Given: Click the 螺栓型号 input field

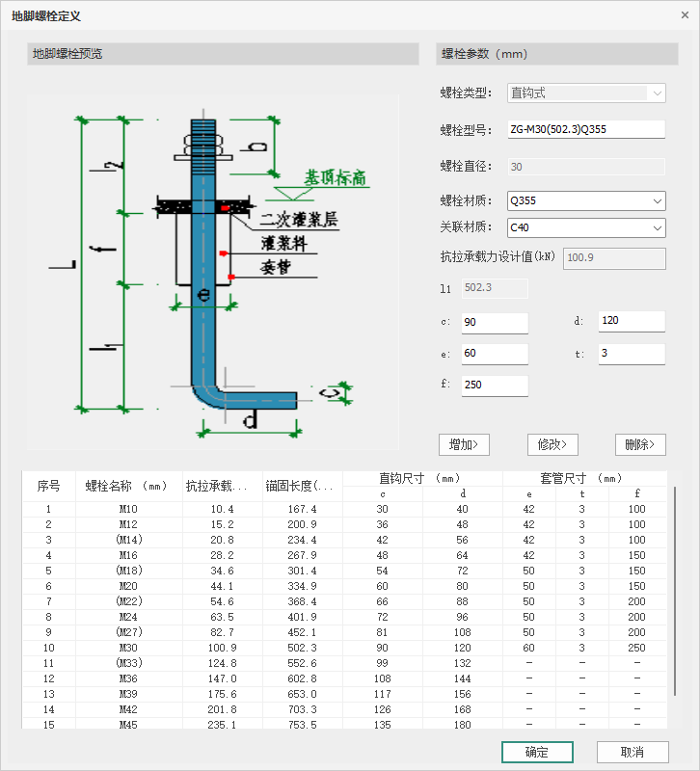Looking at the screenshot, I should (x=586, y=129).
